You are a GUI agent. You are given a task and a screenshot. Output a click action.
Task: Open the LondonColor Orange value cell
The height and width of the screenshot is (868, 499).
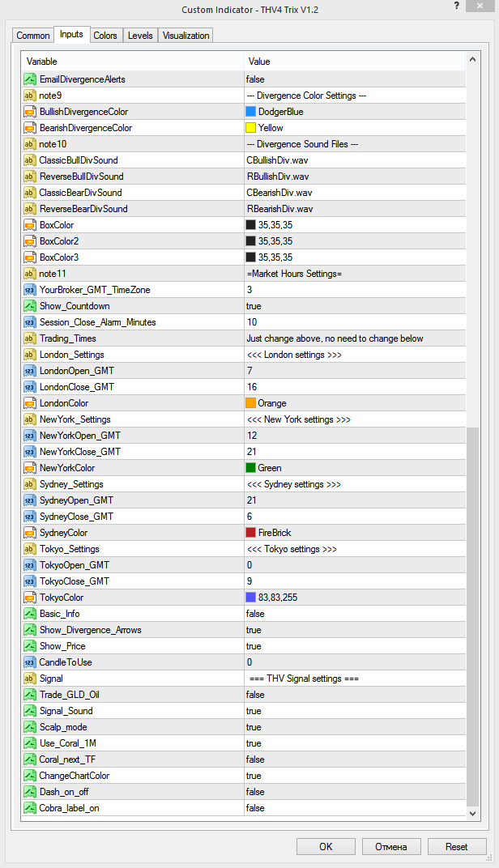pyautogui.click(x=355, y=403)
